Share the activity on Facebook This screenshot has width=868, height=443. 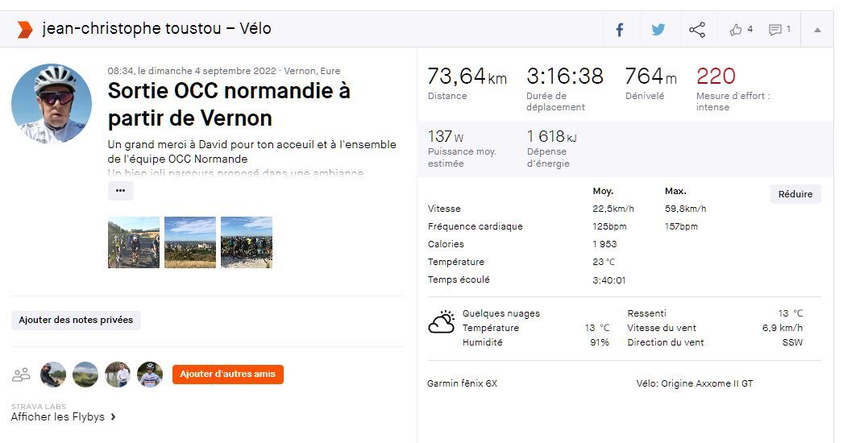pos(620,30)
